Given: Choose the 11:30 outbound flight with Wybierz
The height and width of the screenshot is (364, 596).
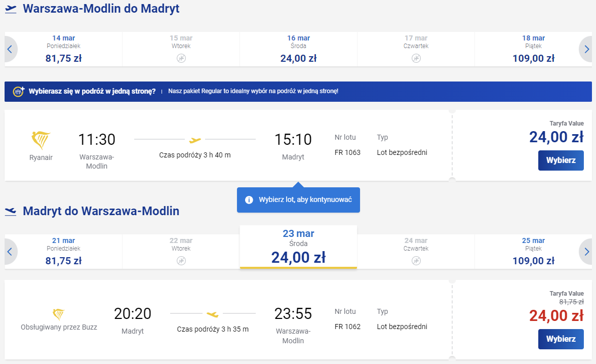Looking at the screenshot, I should pos(561,160).
